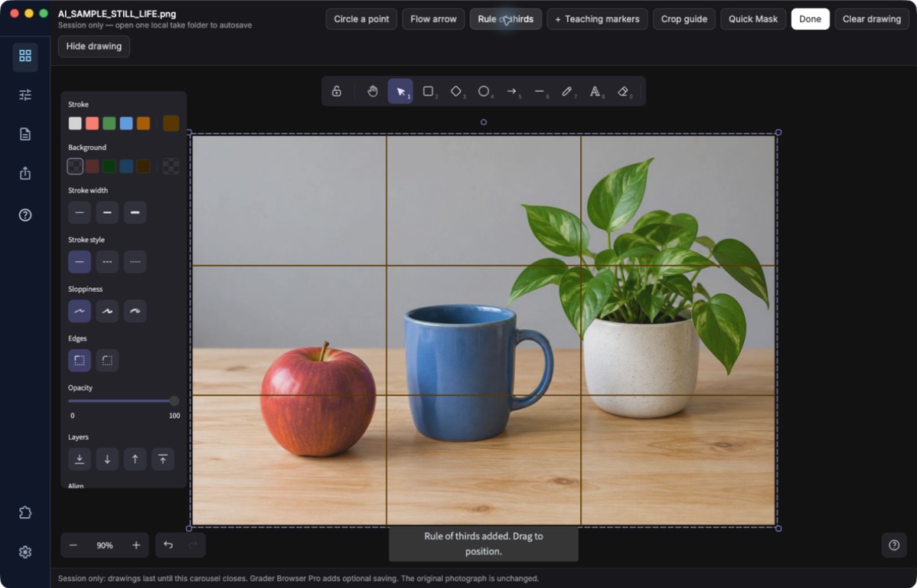Select the rectangle shape tool
This screenshot has width=917, height=588.
(x=429, y=91)
